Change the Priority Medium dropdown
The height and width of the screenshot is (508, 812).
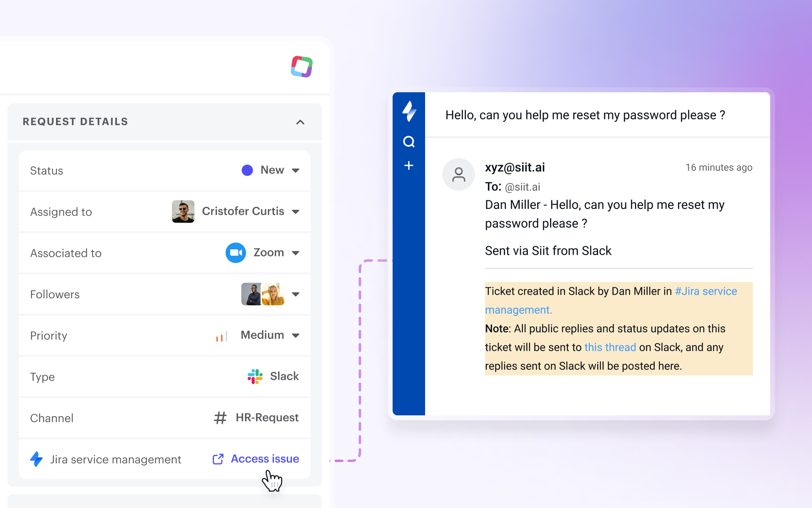pyautogui.click(x=296, y=336)
